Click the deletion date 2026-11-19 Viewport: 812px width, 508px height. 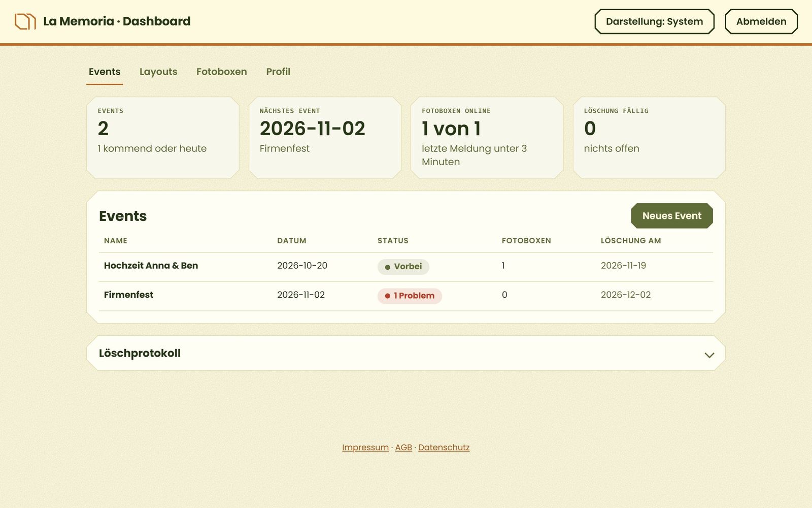(x=623, y=266)
